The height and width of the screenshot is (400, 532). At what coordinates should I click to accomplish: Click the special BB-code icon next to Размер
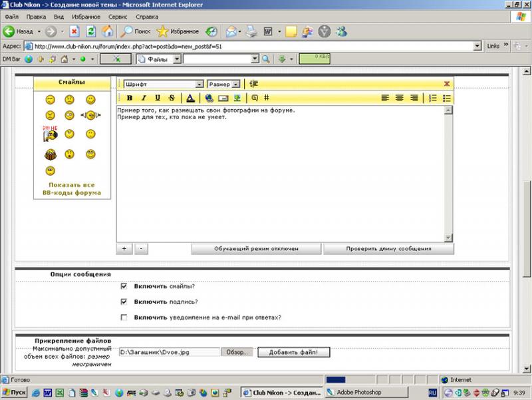point(253,84)
